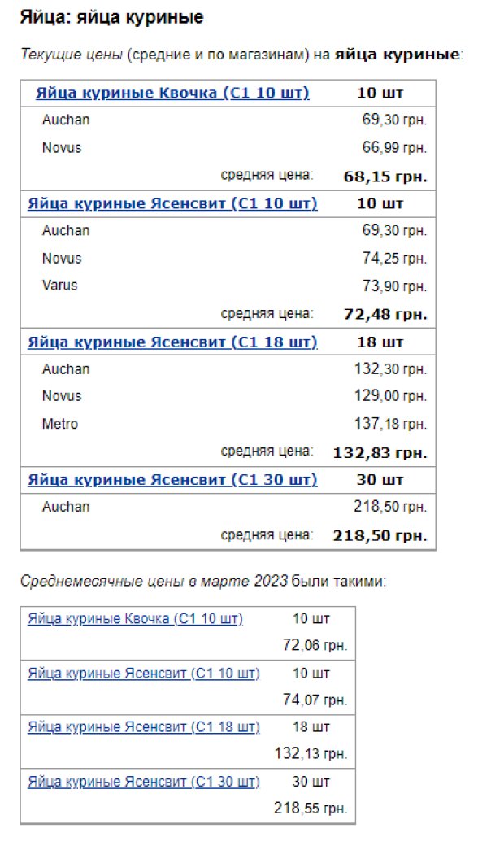
Task: Click the page heading Яйца: яйца куриные
Action: click(x=111, y=17)
